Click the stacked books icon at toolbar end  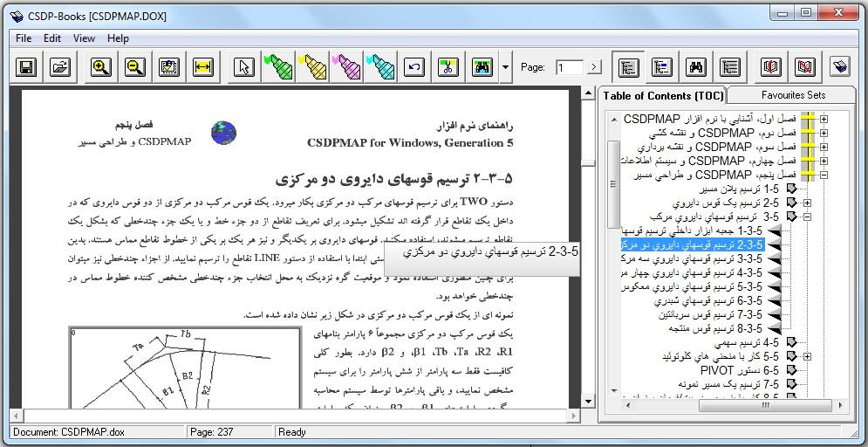coord(840,67)
